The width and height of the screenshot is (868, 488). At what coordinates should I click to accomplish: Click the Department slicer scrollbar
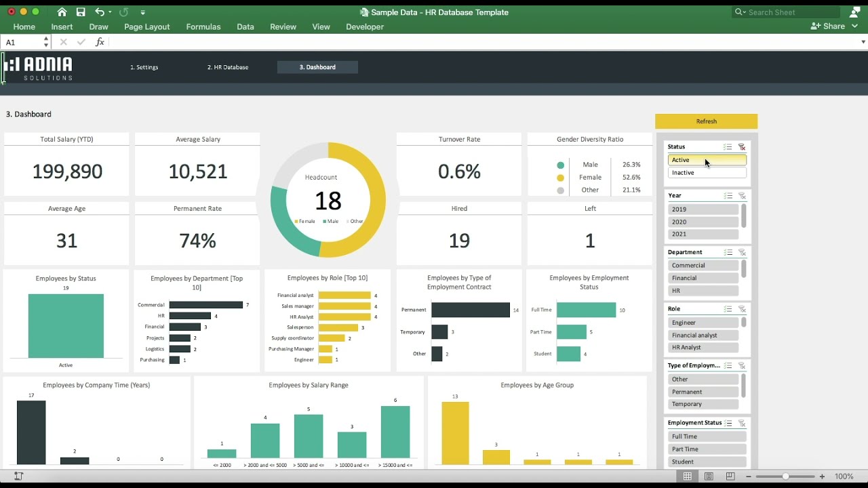click(x=744, y=268)
